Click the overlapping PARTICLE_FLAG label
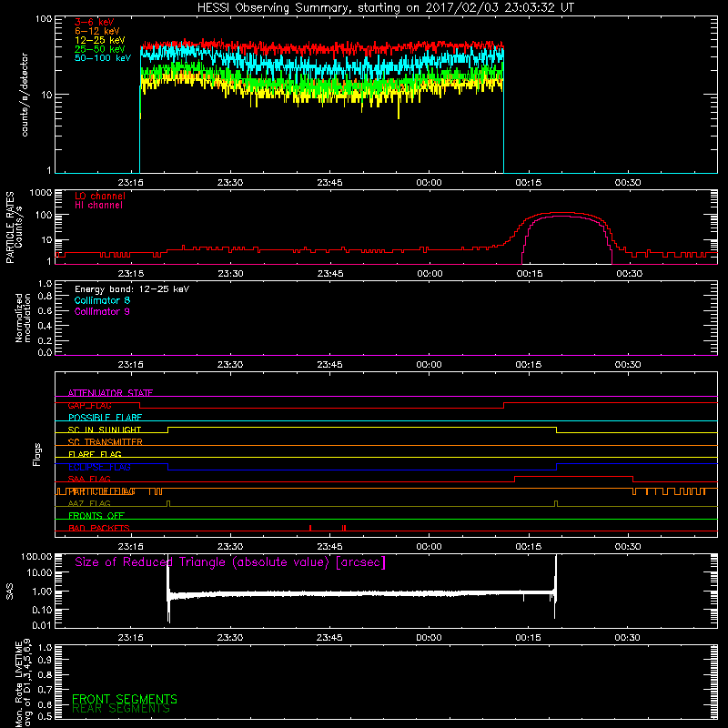The image size is (728, 728). pyautogui.click(x=102, y=491)
